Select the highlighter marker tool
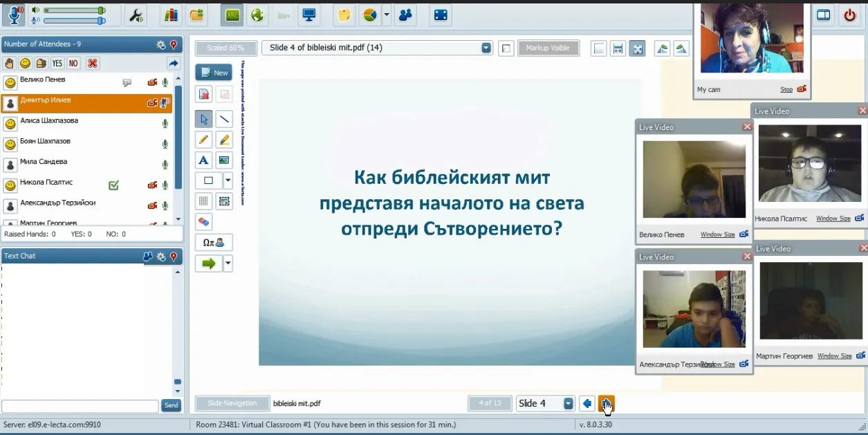 (224, 140)
